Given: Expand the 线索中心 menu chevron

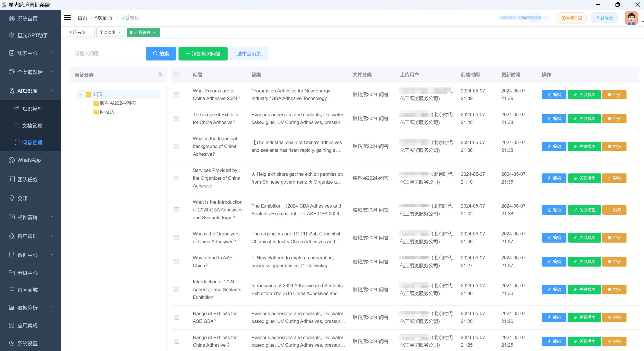Looking at the screenshot, I should [x=52, y=53].
